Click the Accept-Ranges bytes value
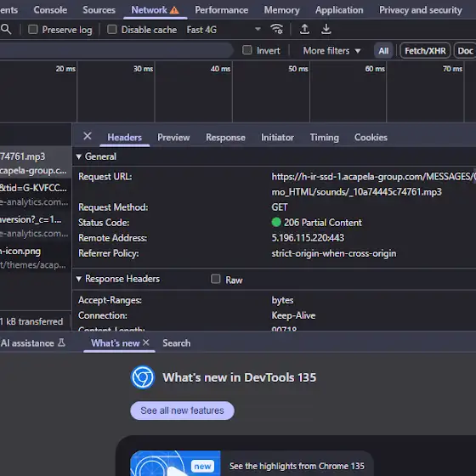Image resolution: width=476 pixels, height=476 pixels. coord(282,300)
